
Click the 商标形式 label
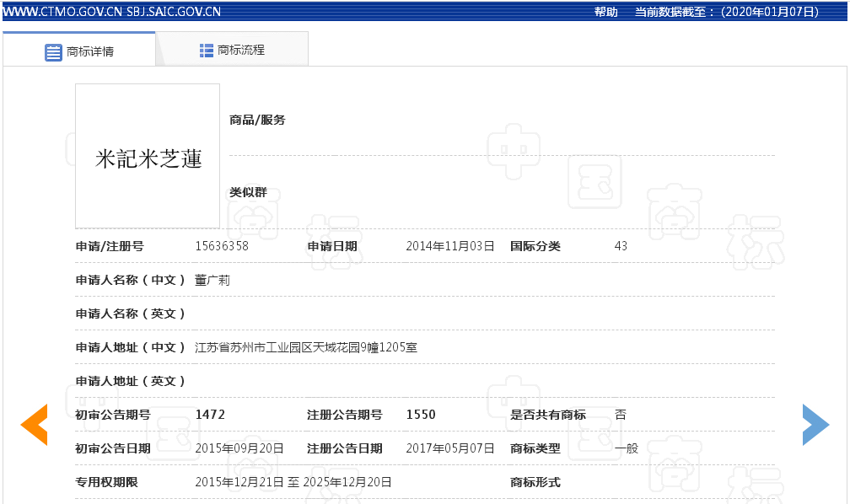click(535, 482)
